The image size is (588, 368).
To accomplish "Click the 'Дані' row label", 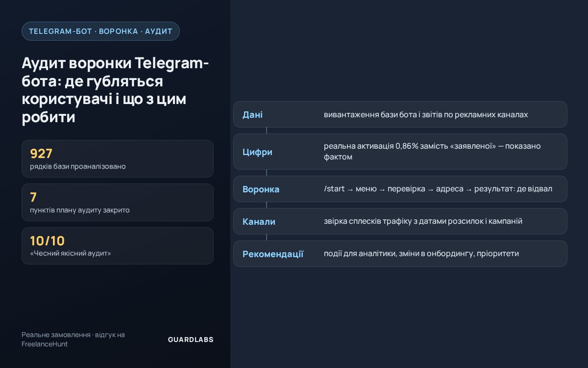I will click(253, 115).
